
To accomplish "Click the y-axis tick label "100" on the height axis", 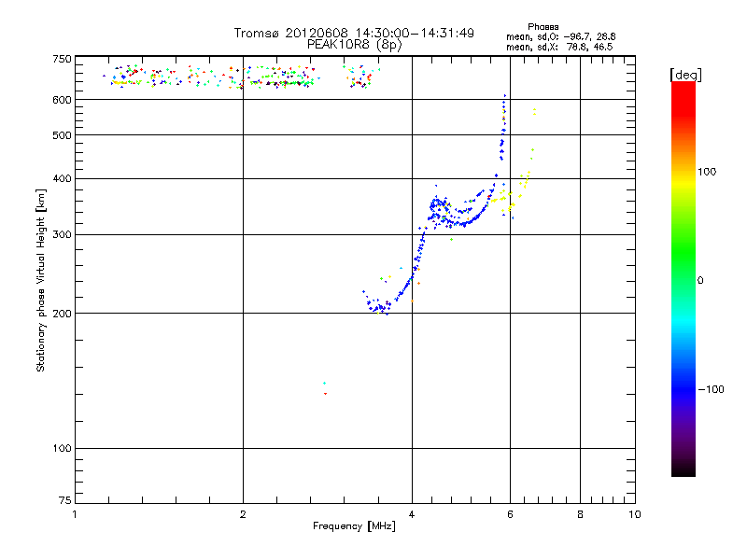I will 62,448.
